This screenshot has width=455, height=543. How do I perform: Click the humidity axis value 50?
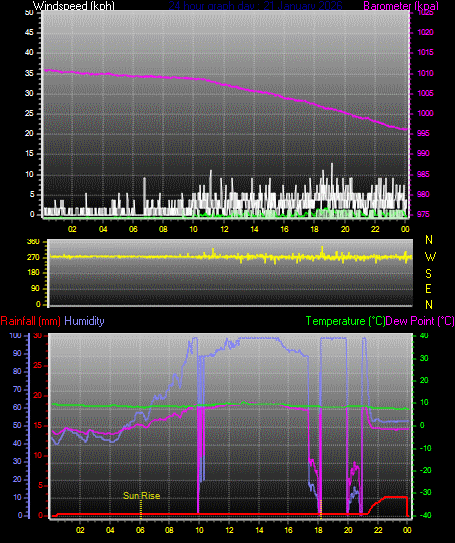pos(17,426)
